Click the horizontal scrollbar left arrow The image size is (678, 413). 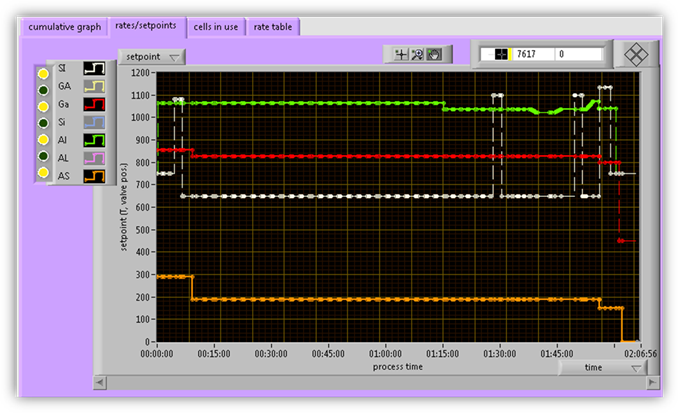[x=99, y=382]
